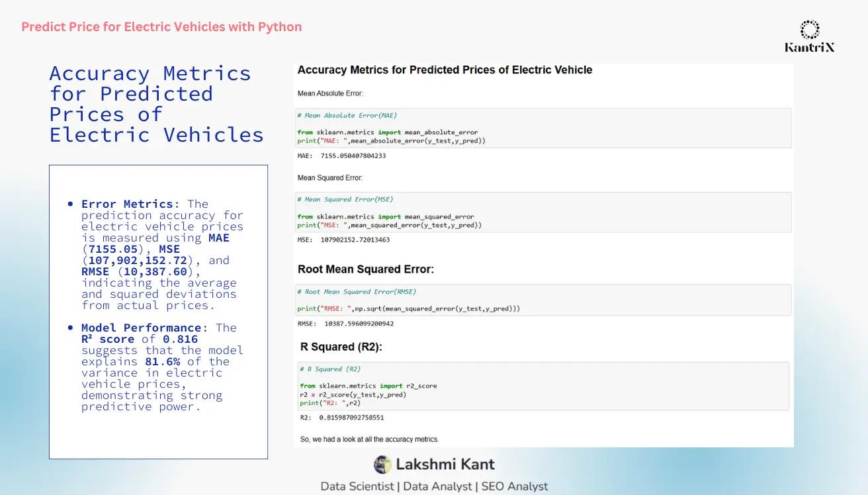This screenshot has width=868, height=495.
Task: Click 'So, we had a look at all the accuracy metrics.'
Action: tap(369, 439)
